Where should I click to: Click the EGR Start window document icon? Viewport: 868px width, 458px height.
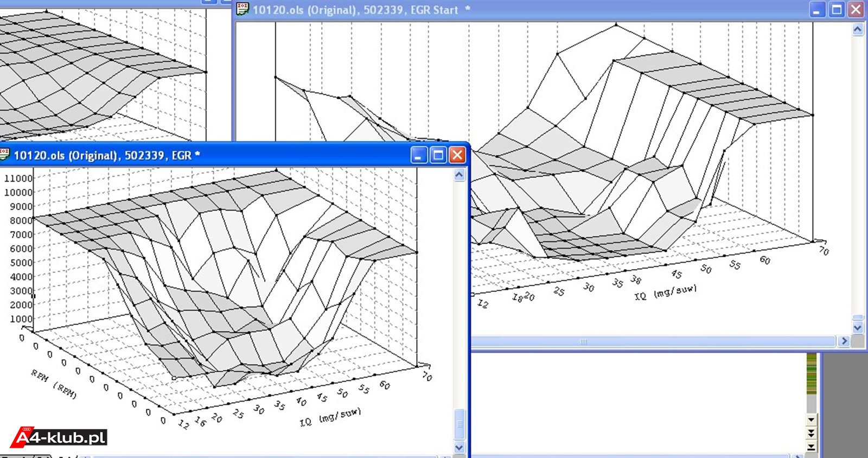(x=242, y=9)
